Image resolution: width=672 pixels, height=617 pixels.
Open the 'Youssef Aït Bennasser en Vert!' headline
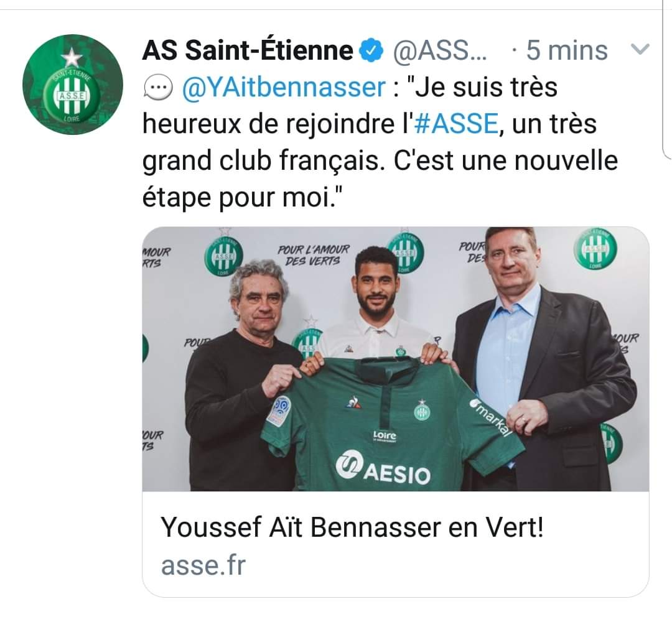[x=352, y=527]
